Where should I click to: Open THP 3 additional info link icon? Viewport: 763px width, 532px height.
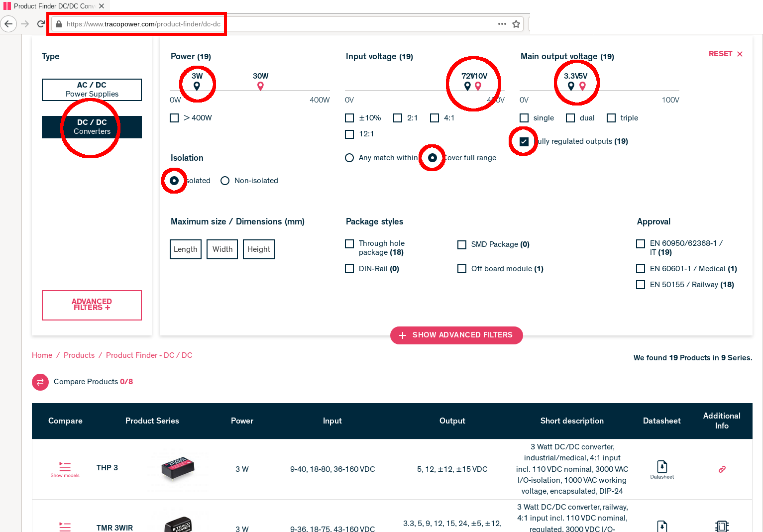click(x=722, y=469)
